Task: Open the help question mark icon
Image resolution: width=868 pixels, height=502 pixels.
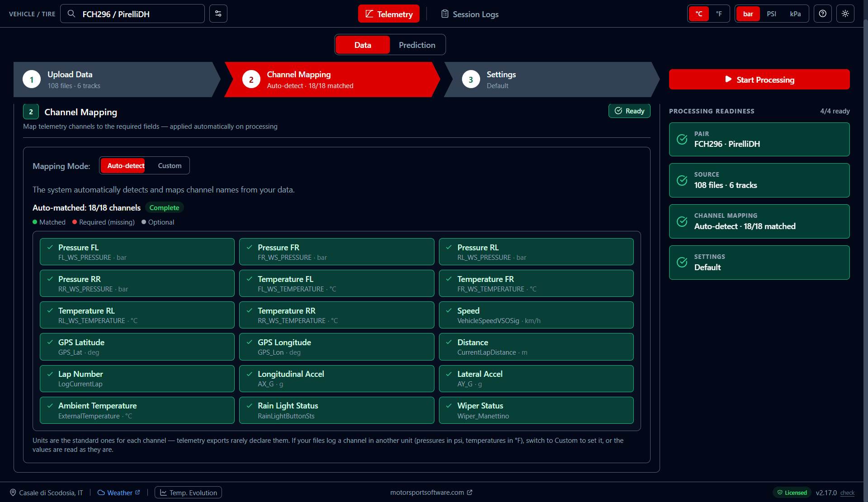Action: click(x=823, y=14)
